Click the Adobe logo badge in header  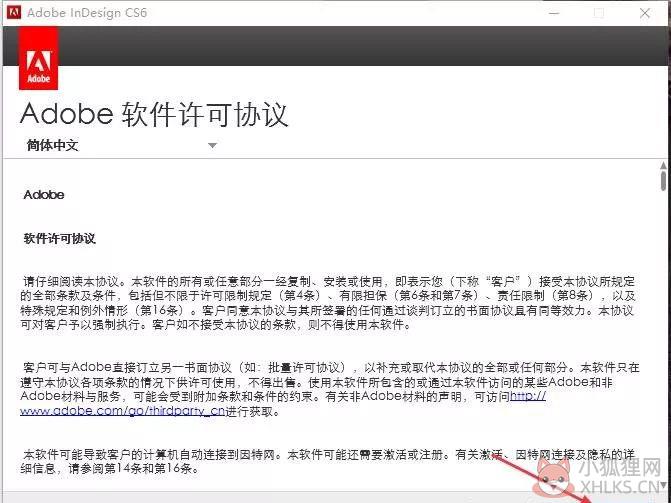coord(39,58)
